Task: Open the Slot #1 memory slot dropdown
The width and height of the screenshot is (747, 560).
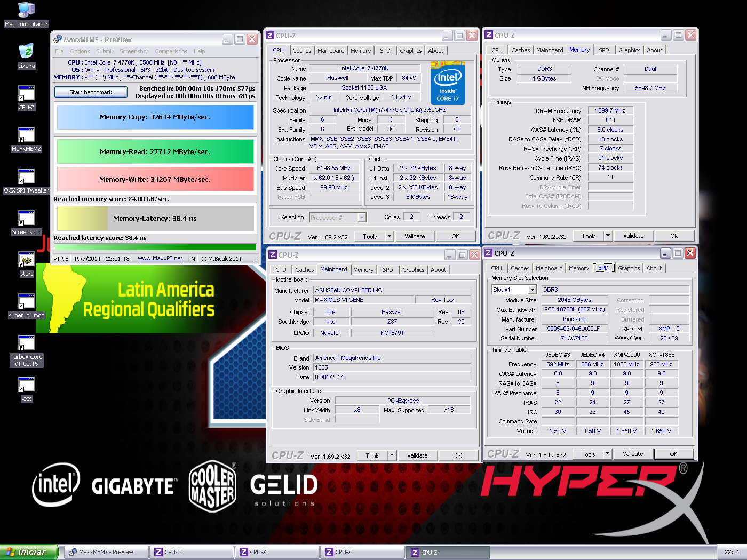Action: (532, 290)
